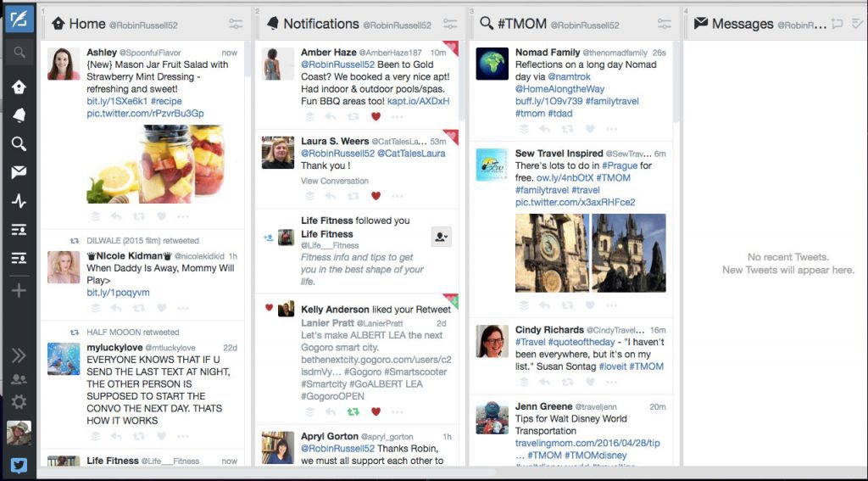
Task: Click the blue compose new Tweet button
Action: (19, 19)
